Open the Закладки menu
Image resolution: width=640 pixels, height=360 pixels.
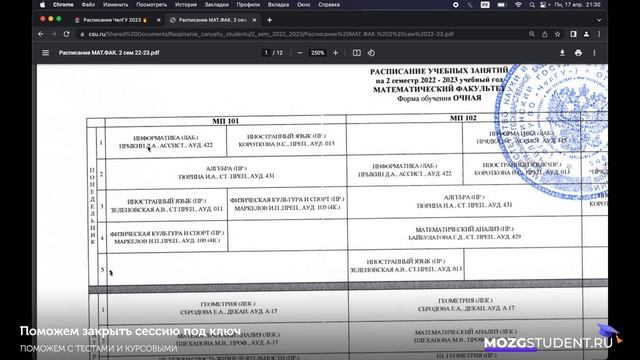coord(216,5)
